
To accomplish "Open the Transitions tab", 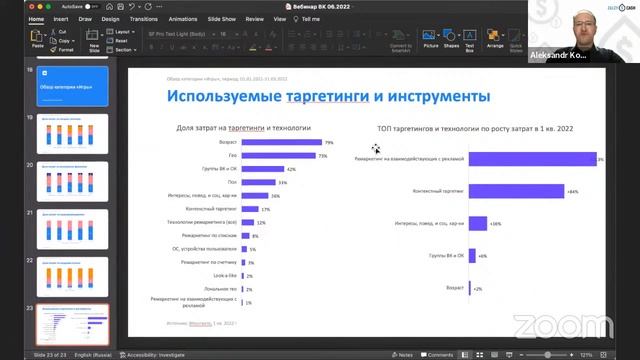I will pyautogui.click(x=143, y=19).
